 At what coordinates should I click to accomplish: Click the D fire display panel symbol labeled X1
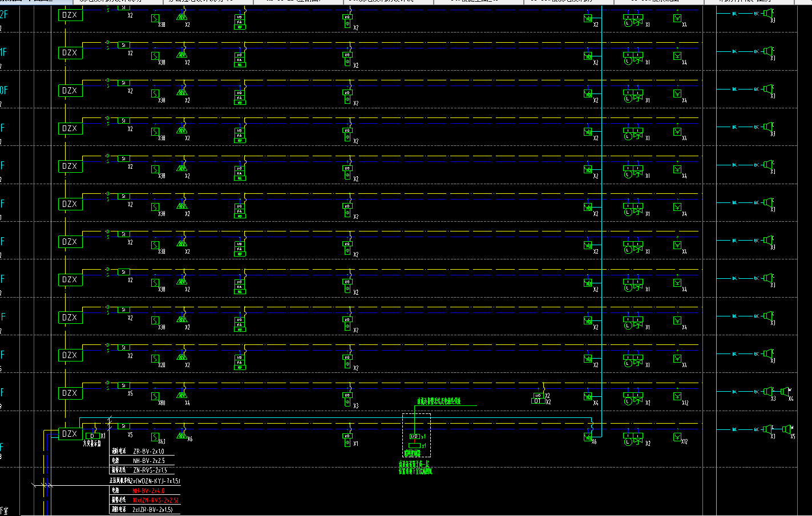click(92, 436)
